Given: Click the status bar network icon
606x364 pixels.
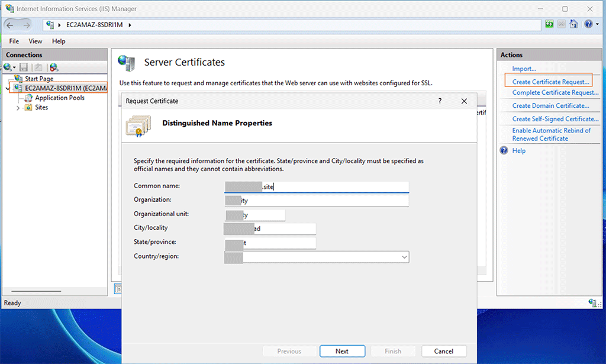Looking at the screenshot, I should tap(592, 302).
